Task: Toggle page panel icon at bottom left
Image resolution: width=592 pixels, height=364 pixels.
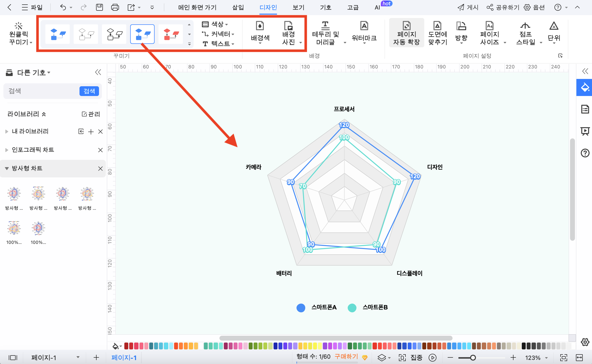Action: pos(13,358)
